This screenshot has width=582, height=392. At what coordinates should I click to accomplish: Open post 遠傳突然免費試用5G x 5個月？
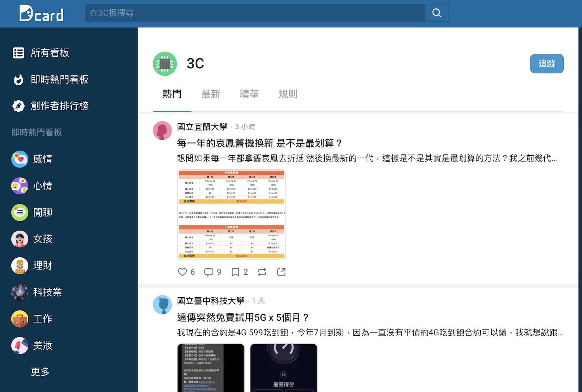pyautogui.click(x=243, y=317)
